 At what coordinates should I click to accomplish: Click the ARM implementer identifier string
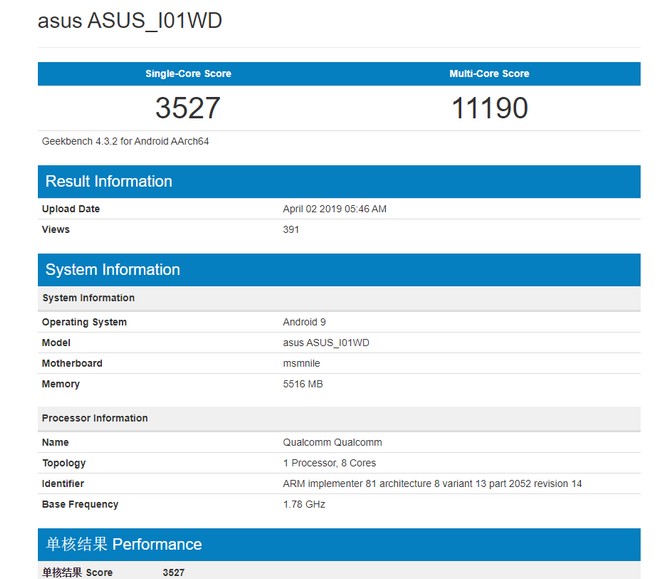432,484
